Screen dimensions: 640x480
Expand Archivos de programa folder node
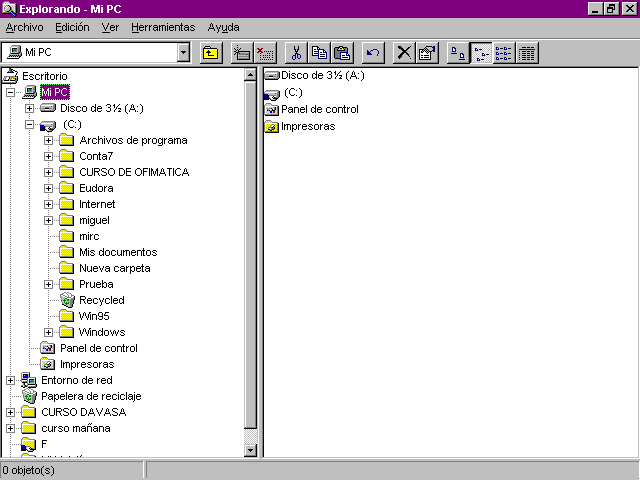(x=49, y=140)
